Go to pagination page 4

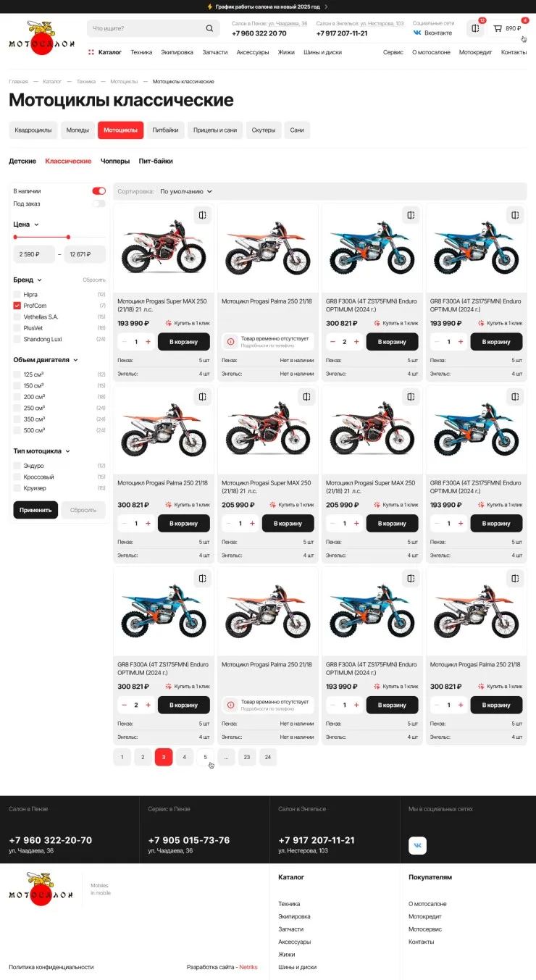coord(184,757)
